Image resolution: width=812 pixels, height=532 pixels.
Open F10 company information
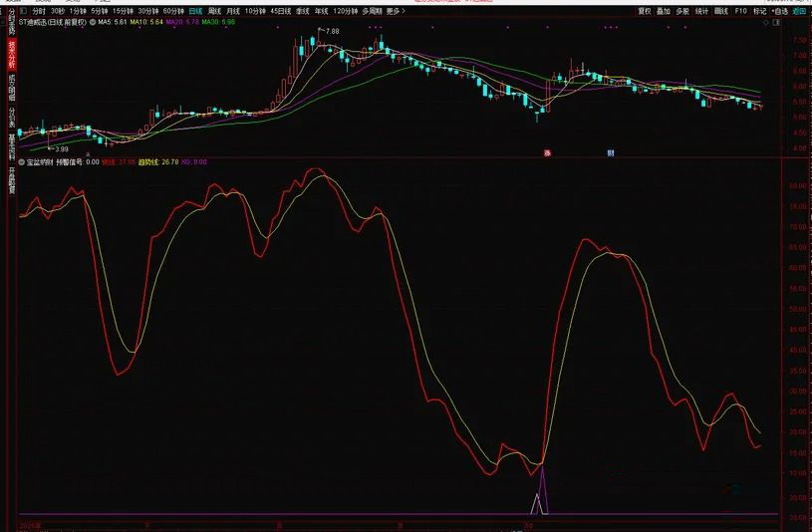point(740,11)
